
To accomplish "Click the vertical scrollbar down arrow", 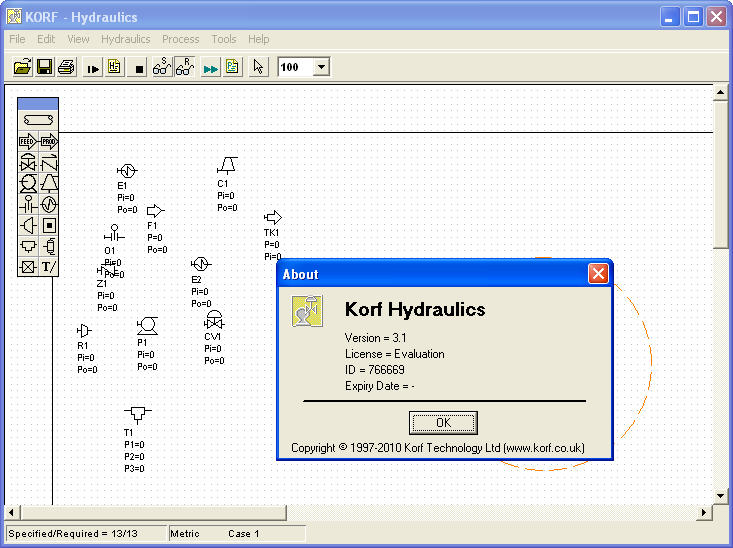I will (720, 496).
